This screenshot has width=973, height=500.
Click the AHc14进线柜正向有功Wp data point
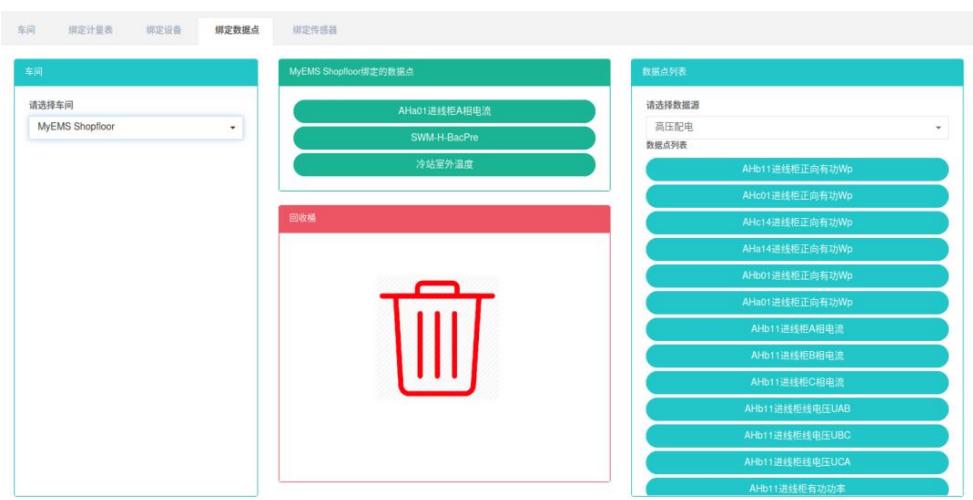point(796,222)
